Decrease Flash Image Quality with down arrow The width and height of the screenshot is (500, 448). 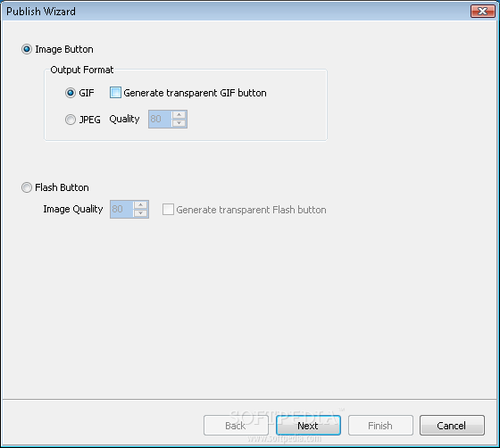pyautogui.click(x=141, y=213)
